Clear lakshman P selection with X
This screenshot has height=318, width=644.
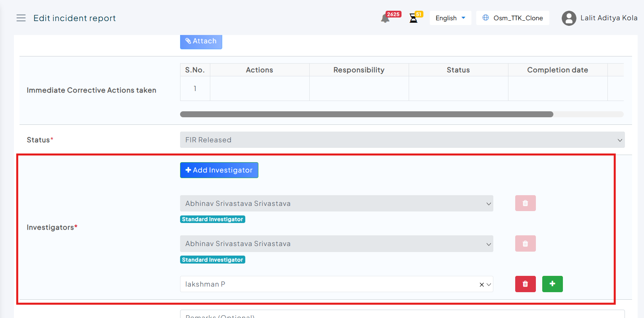point(481,285)
